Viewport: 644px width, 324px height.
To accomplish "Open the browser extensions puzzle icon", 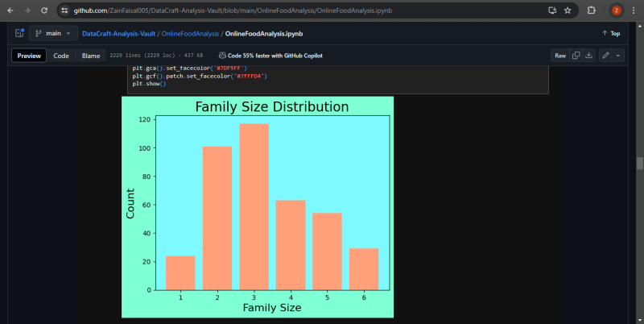I will pyautogui.click(x=592, y=10).
